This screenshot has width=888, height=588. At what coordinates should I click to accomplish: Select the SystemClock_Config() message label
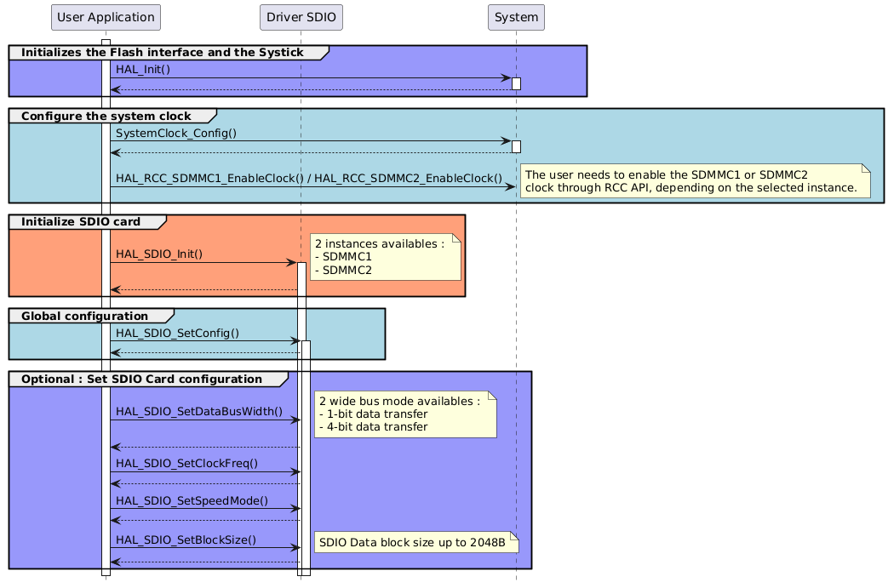coord(176,134)
